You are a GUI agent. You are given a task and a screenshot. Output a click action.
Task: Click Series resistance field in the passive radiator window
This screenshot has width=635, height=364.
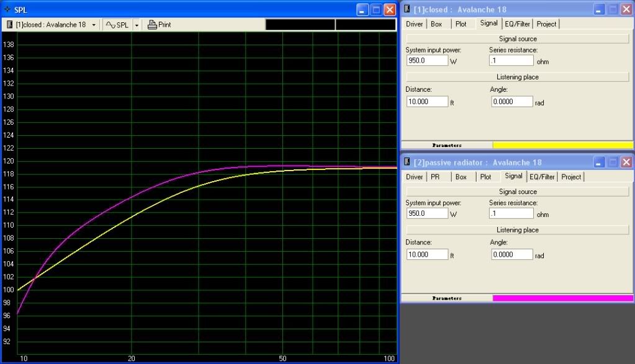coord(511,213)
